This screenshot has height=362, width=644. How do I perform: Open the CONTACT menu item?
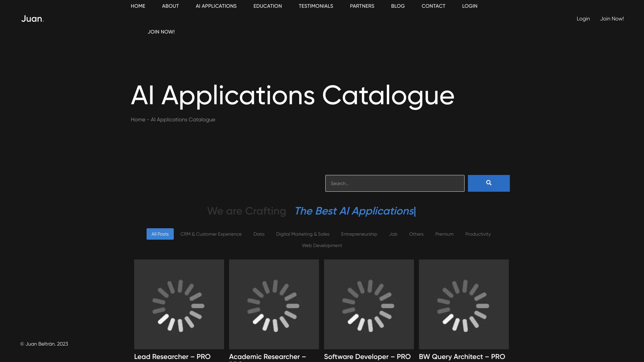[433, 6]
